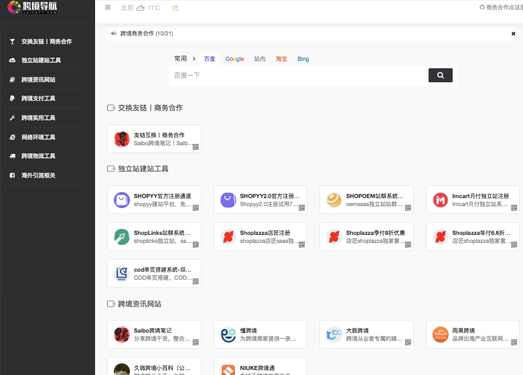Open 独立站建站工具 in the sidebar
Viewport: 523px width, 375px height.
point(41,60)
